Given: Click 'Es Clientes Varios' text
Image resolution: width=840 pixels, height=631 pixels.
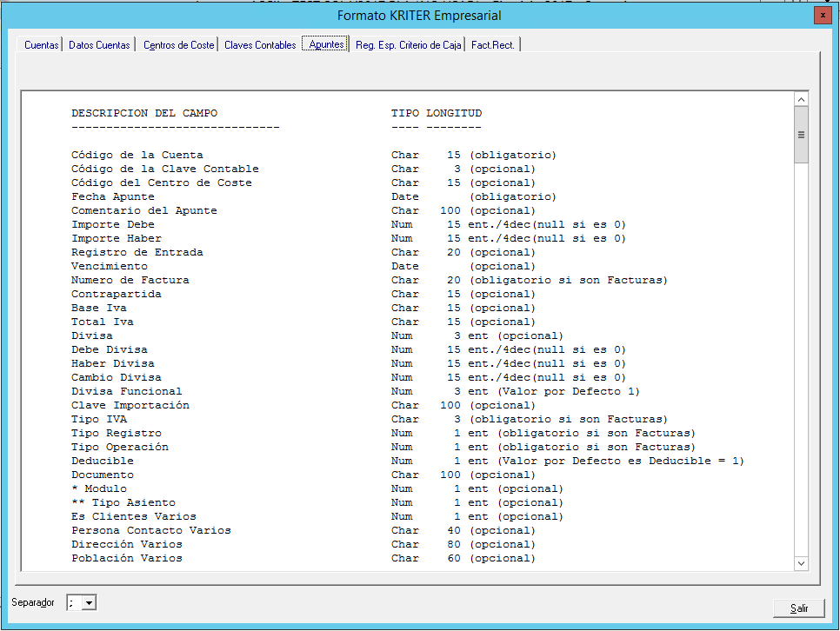Looking at the screenshot, I should (x=134, y=517).
